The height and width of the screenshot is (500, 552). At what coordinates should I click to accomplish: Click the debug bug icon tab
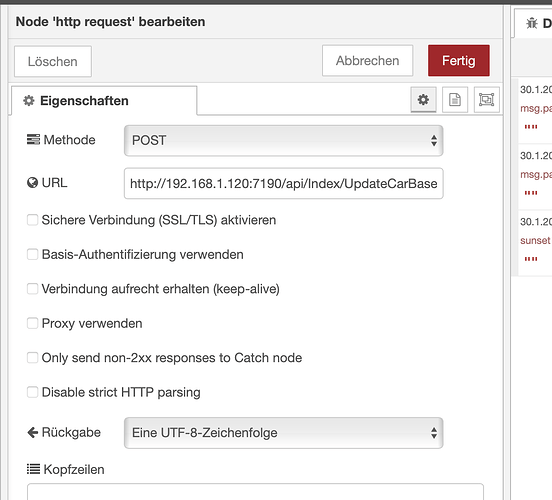[532, 23]
